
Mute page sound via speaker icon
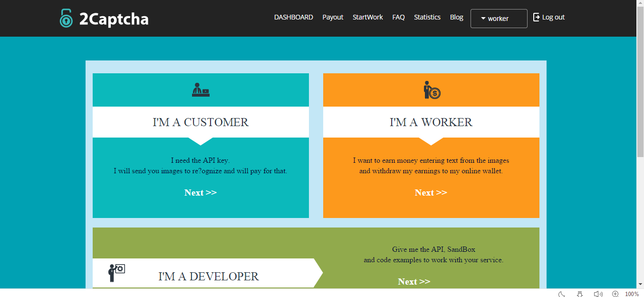pyautogui.click(x=598, y=294)
